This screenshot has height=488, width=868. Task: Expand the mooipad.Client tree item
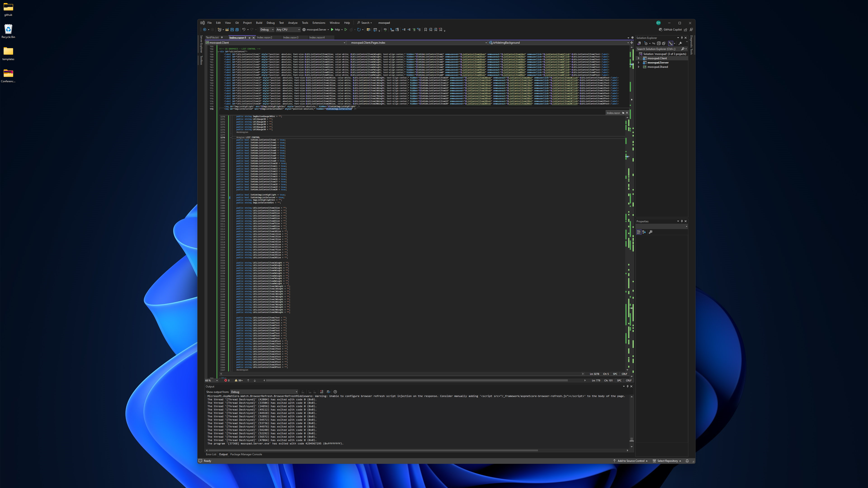tap(639, 58)
